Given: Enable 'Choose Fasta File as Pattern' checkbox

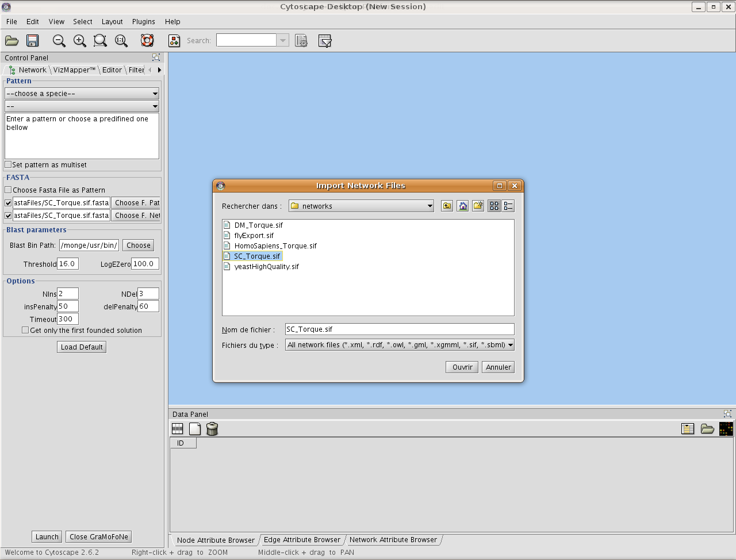Looking at the screenshot, I should click(x=8, y=190).
